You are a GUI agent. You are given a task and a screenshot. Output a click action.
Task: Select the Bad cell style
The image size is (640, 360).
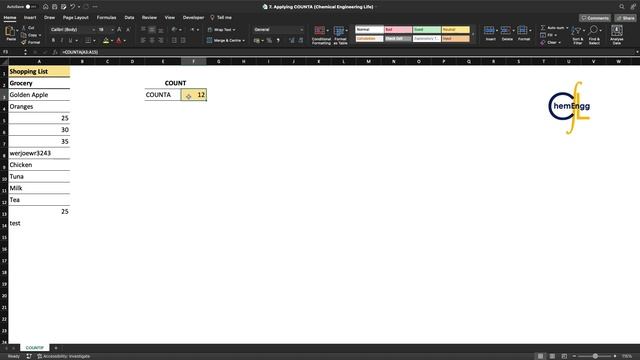(398, 30)
